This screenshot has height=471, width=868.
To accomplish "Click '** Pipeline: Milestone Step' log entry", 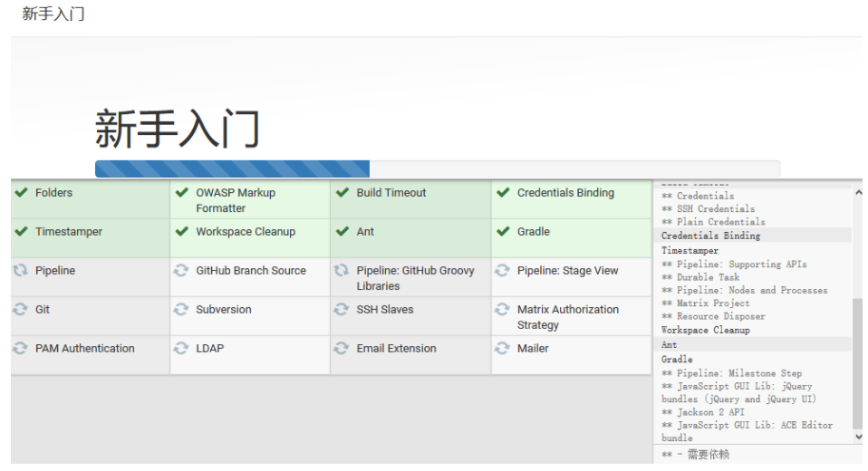I will point(731,373).
